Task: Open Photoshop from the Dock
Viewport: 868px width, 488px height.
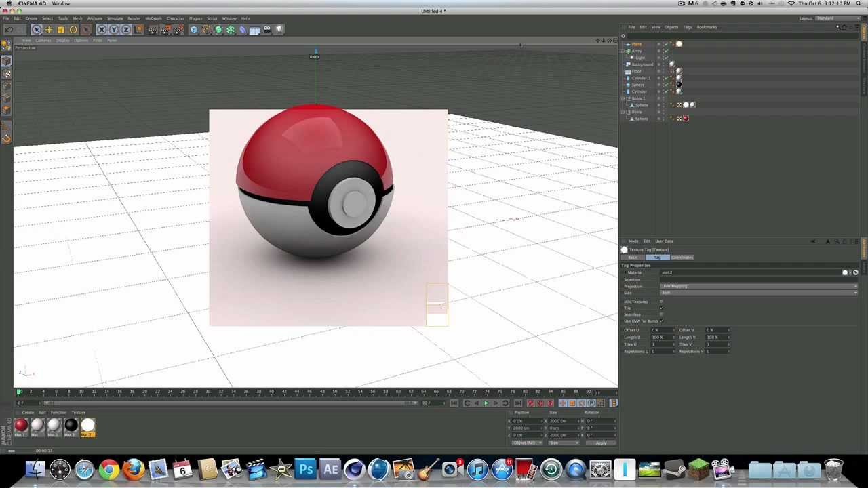Action: point(306,469)
